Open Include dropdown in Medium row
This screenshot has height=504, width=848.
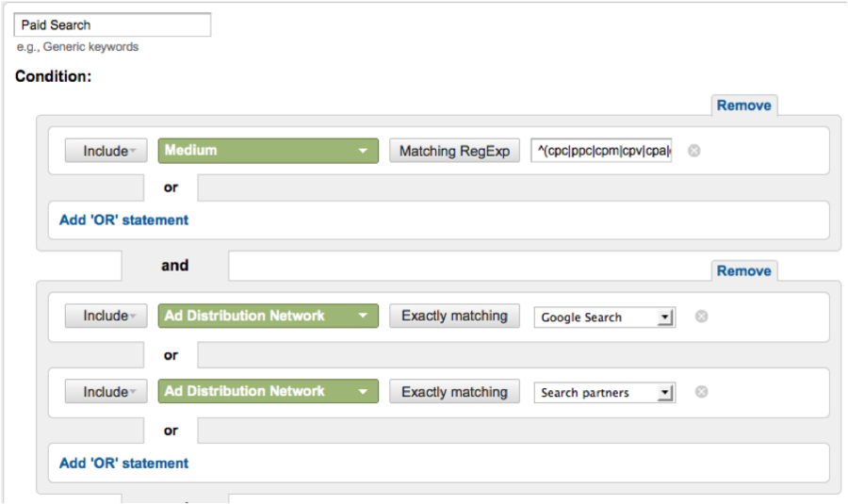(106, 151)
